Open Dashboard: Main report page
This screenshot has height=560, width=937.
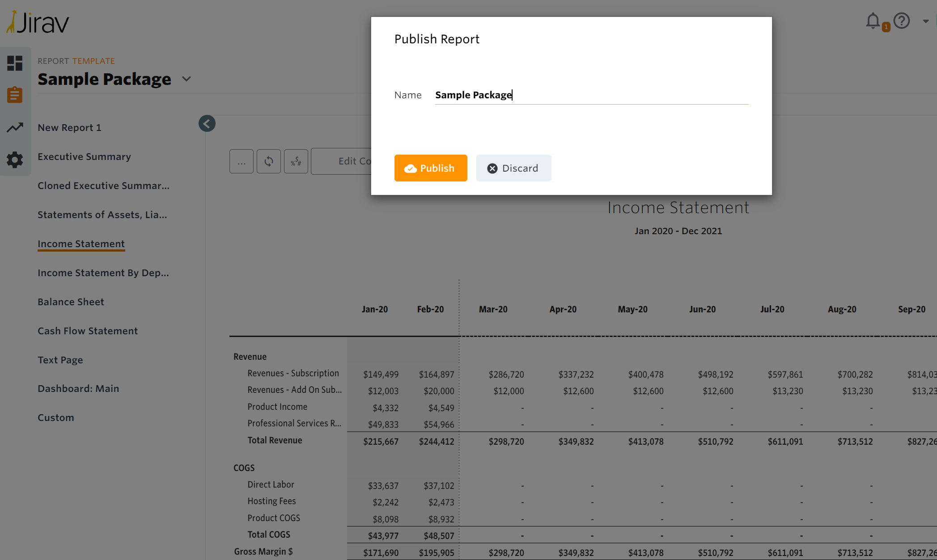click(78, 388)
